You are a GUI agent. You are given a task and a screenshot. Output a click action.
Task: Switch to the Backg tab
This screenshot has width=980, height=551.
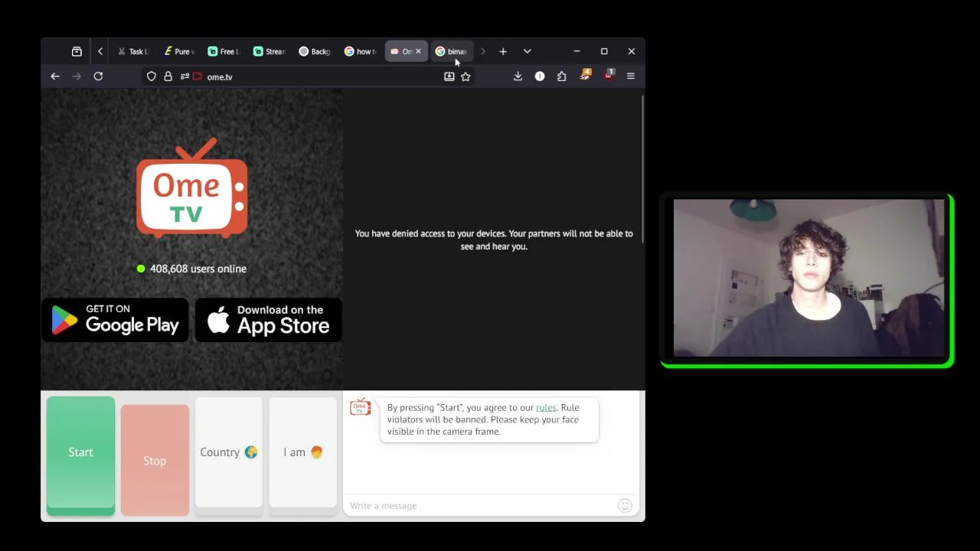[315, 51]
